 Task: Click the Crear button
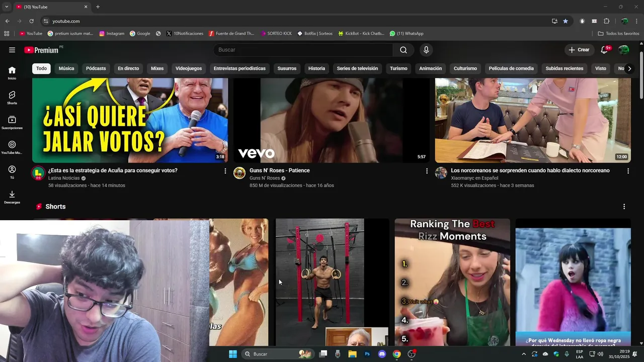tap(579, 50)
